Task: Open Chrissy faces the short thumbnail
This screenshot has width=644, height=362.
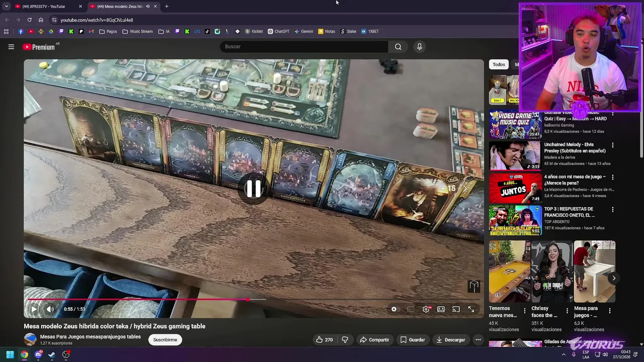Action: 552,271
